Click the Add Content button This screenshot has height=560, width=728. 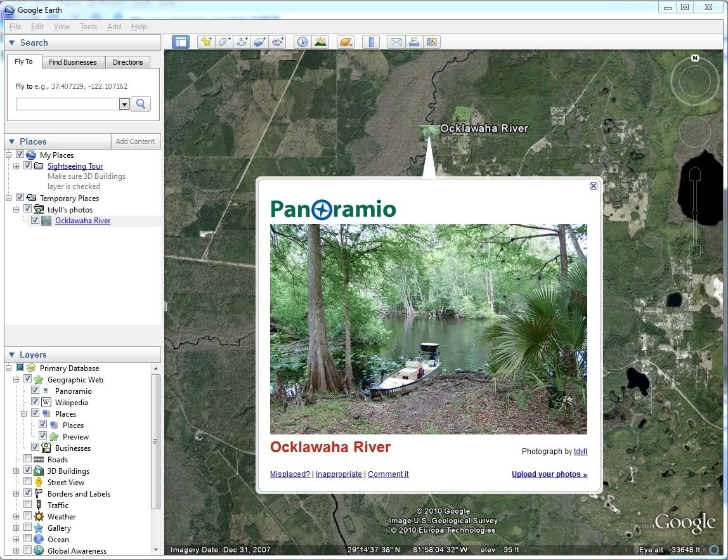[x=135, y=141]
